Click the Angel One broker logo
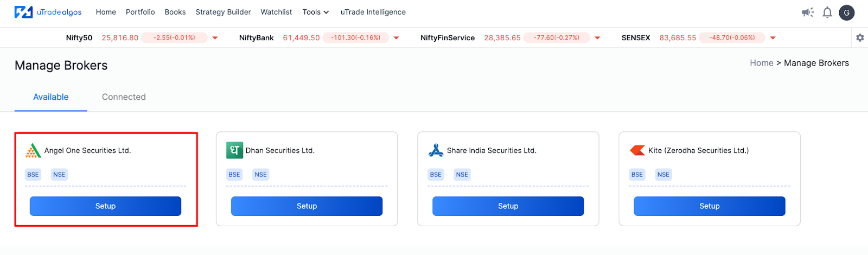Viewport: 868px width, 255px height. [33, 150]
